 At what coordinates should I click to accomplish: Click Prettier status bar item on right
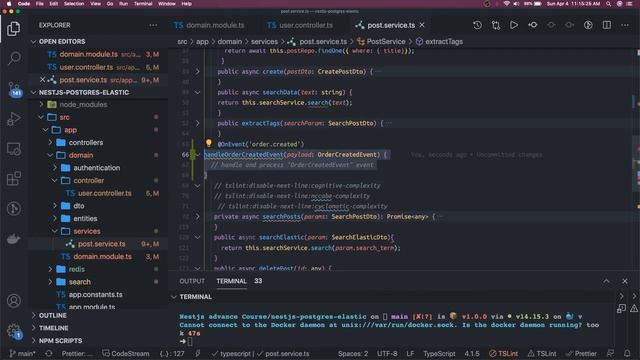pos(581,353)
